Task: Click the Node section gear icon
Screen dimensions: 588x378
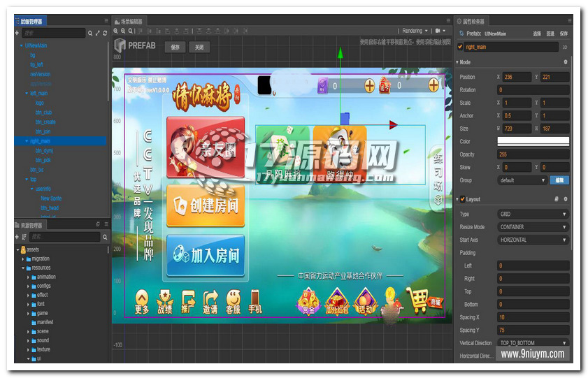Action: [566, 61]
